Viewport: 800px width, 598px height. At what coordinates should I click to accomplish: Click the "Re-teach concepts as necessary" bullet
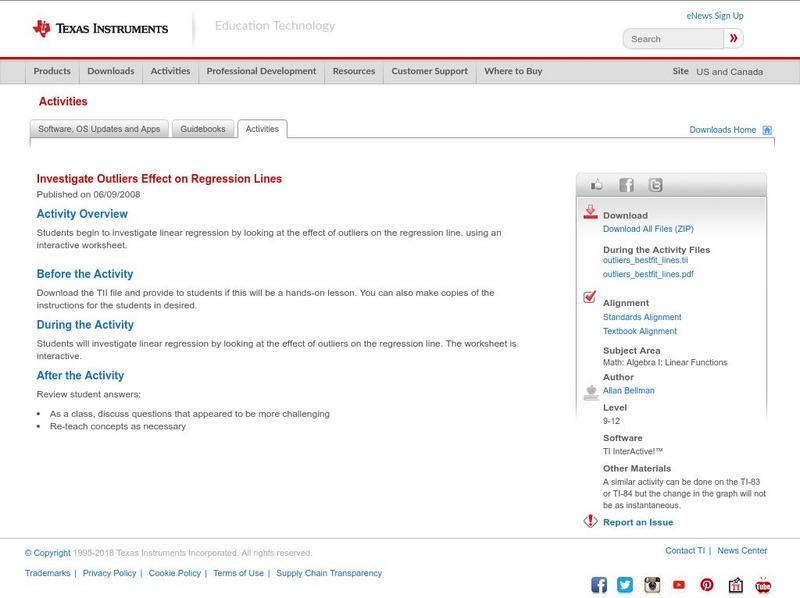[x=118, y=427]
